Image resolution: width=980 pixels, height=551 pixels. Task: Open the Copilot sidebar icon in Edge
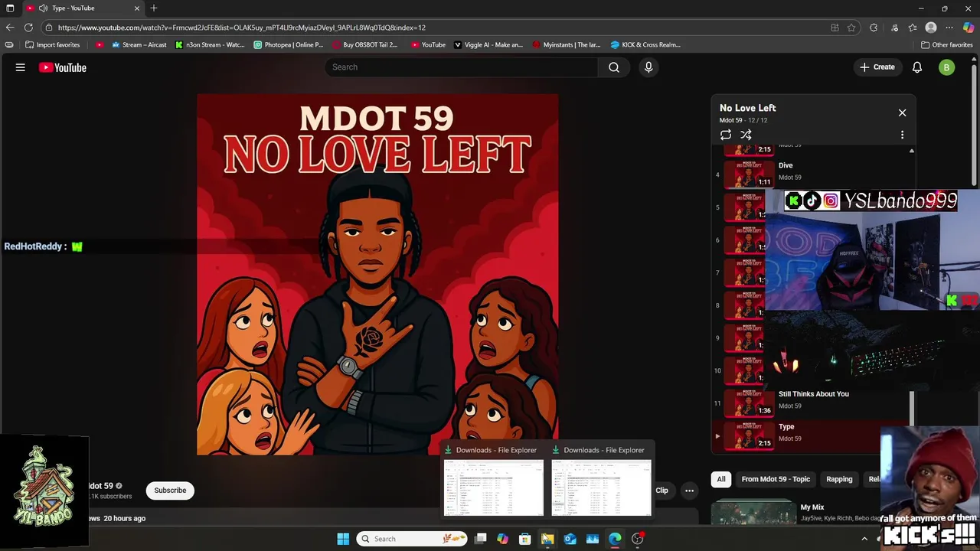[x=969, y=28]
